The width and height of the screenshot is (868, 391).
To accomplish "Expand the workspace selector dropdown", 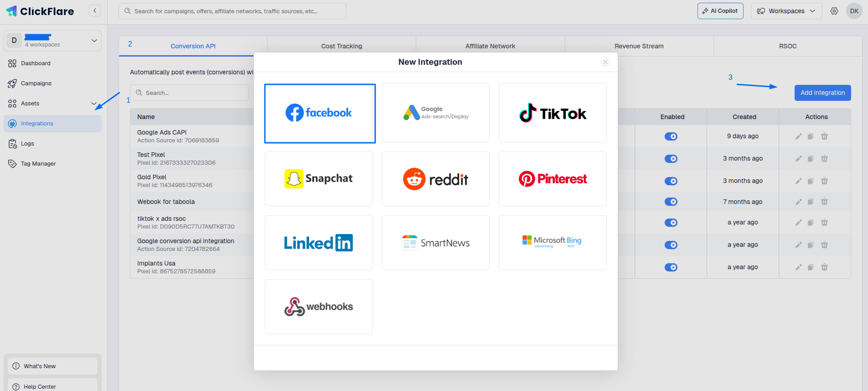I will coord(52,41).
